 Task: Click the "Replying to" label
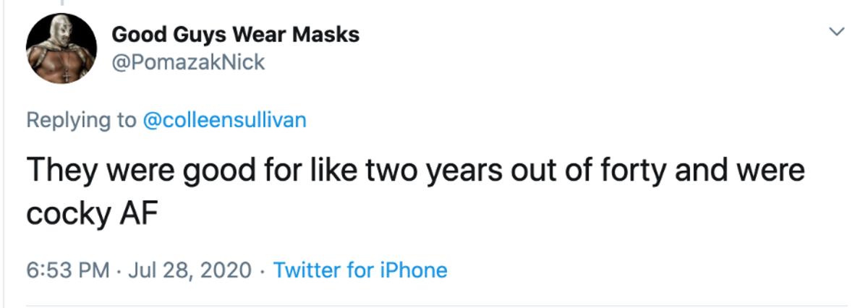click(x=81, y=119)
